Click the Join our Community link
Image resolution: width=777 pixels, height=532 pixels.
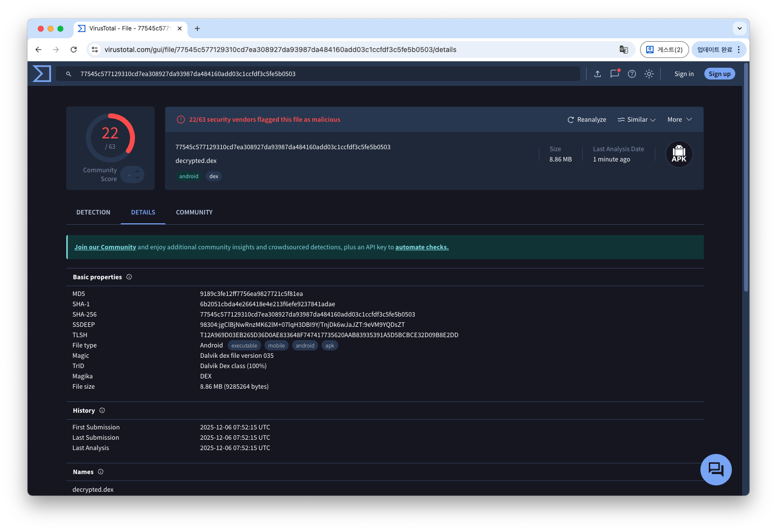coord(105,247)
